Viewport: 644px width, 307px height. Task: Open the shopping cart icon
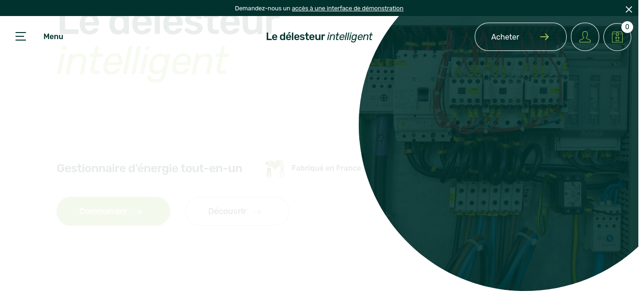coord(617,37)
